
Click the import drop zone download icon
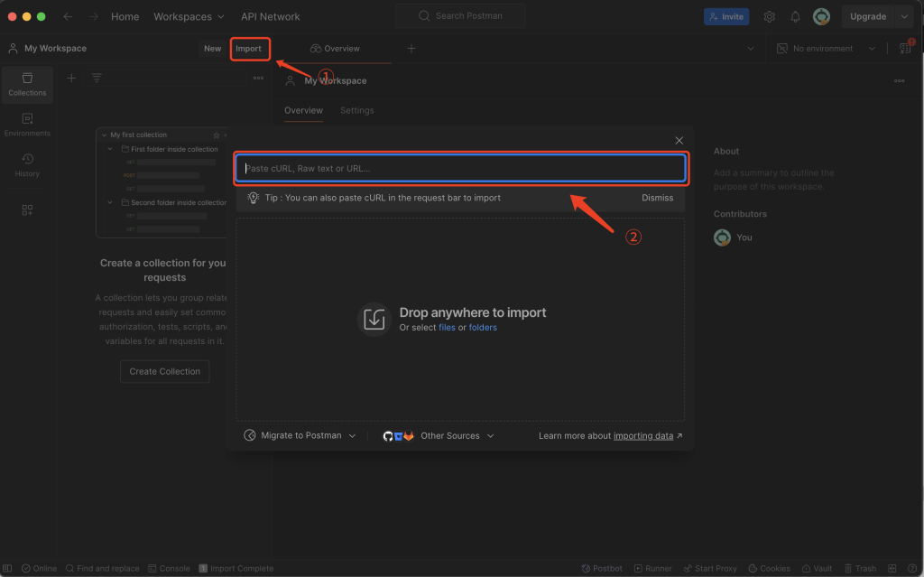pyautogui.click(x=374, y=319)
